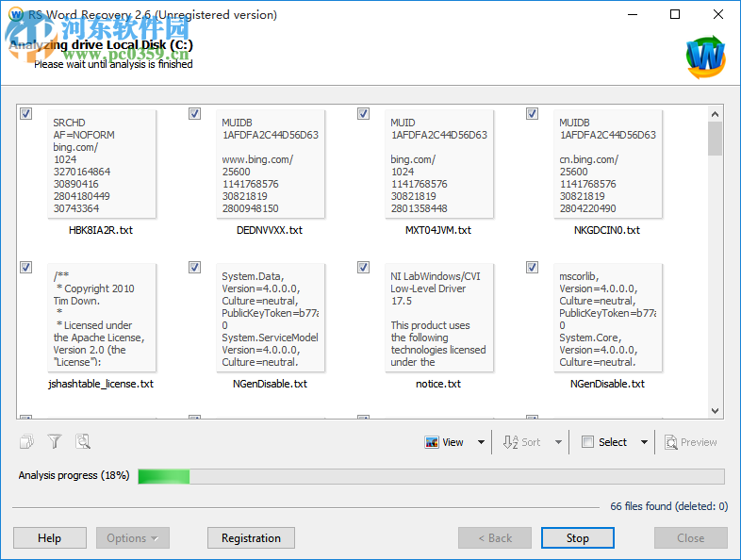
Task: Click the scroll down arrow
Action: coord(715,411)
